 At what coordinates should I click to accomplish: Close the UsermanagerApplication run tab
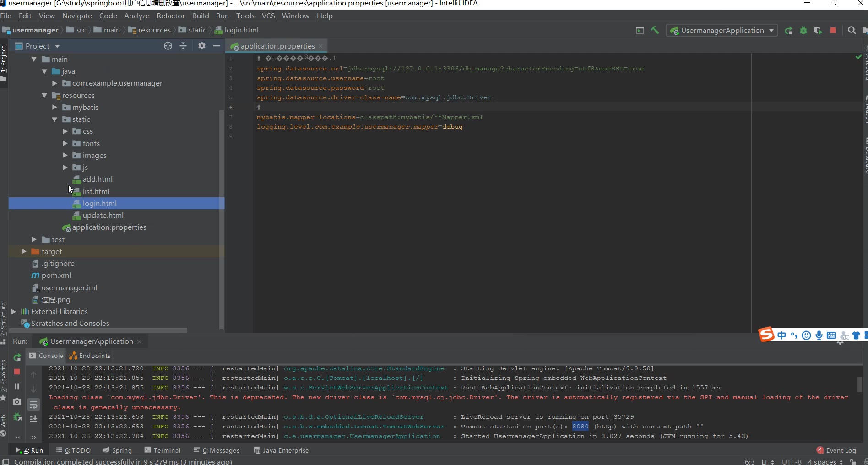pos(139,342)
